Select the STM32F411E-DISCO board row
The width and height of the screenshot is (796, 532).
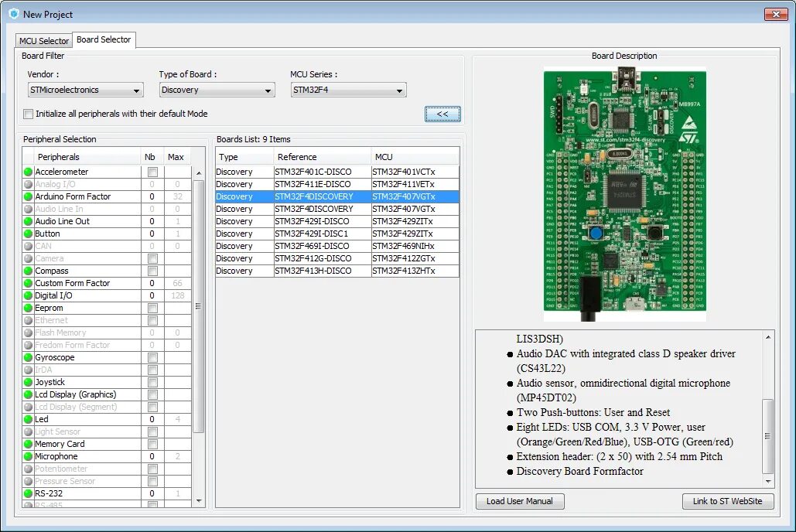(x=337, y=184)
